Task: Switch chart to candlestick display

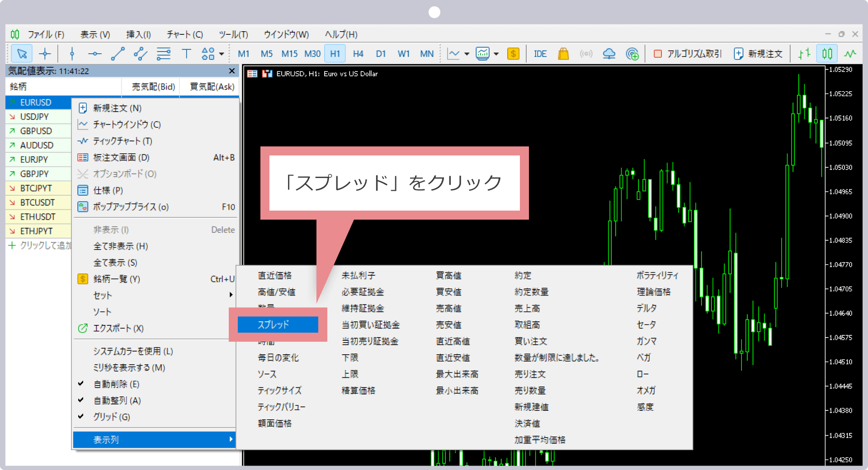Action: click(x=827, y=53)
